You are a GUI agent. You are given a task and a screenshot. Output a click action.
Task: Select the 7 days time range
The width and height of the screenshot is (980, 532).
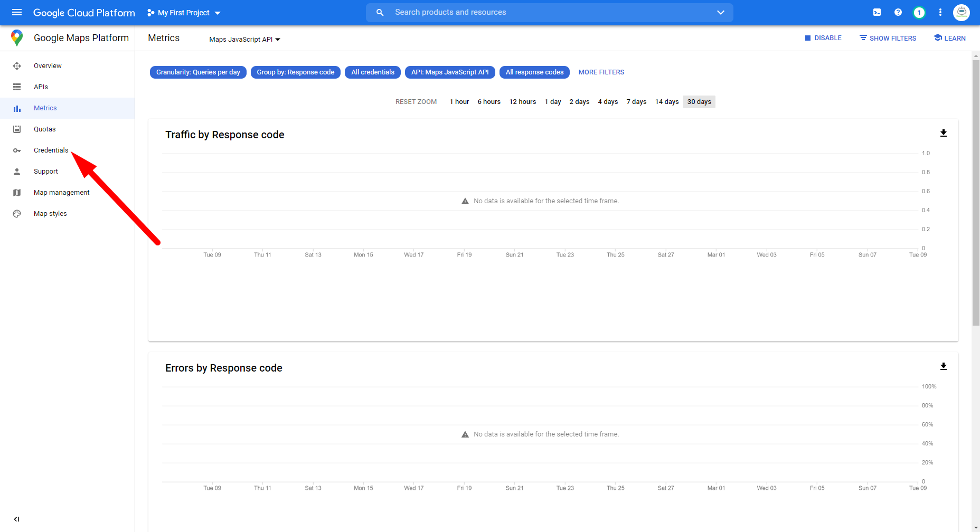636,102
